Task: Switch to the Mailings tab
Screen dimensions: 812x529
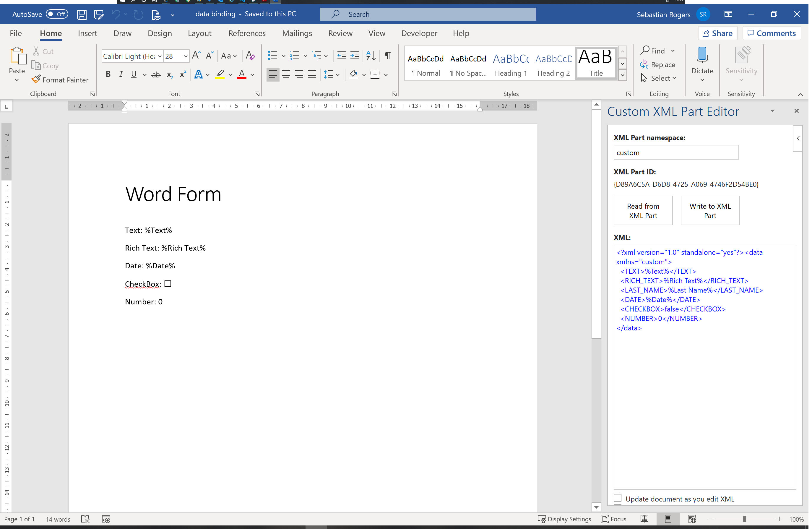Action: (297, 33)
